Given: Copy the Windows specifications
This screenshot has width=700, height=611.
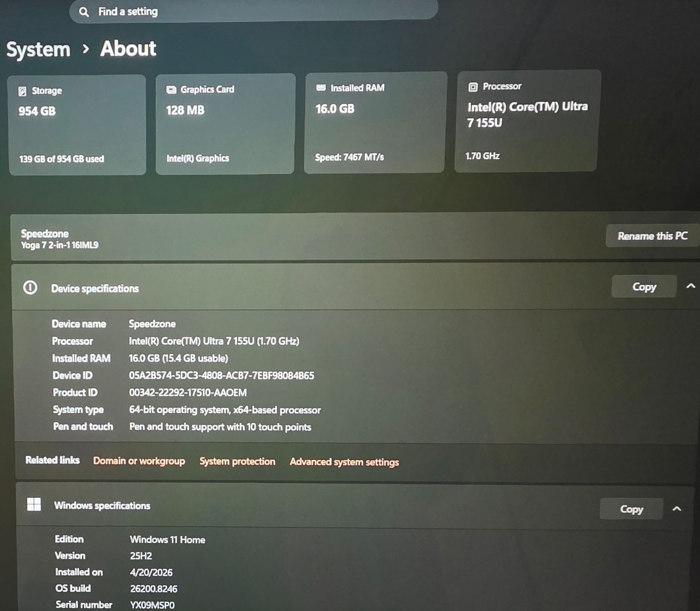Looking at the screenshot, I should click(x=631, y=509).
